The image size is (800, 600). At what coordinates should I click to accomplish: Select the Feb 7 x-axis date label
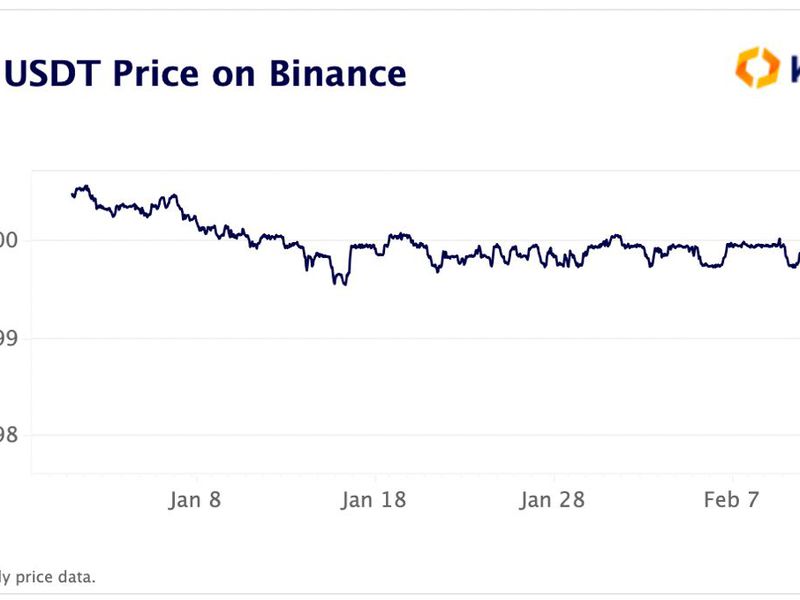click(x=732, y=500)
